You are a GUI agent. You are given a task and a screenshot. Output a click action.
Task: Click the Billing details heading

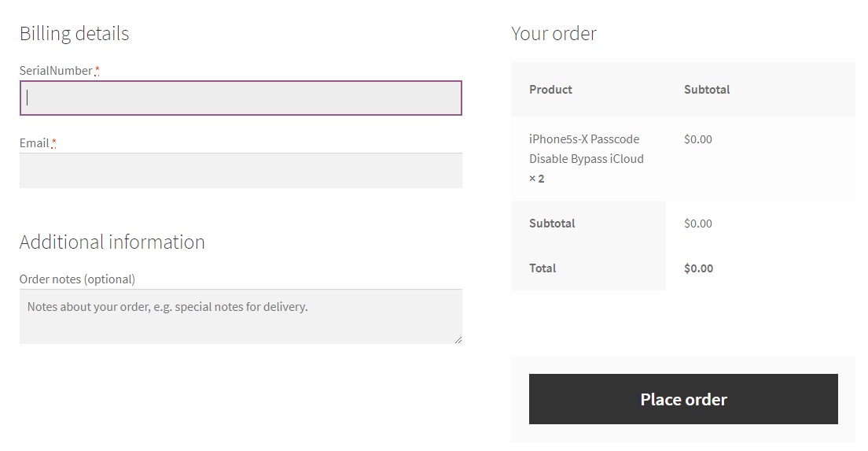point(74,33)
